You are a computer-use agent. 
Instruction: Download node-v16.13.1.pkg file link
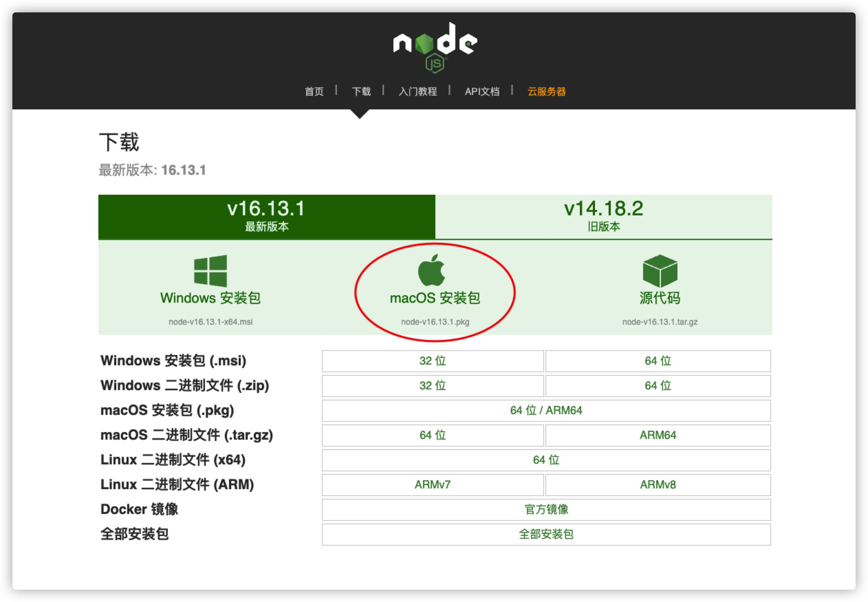[x=435, y=322]
